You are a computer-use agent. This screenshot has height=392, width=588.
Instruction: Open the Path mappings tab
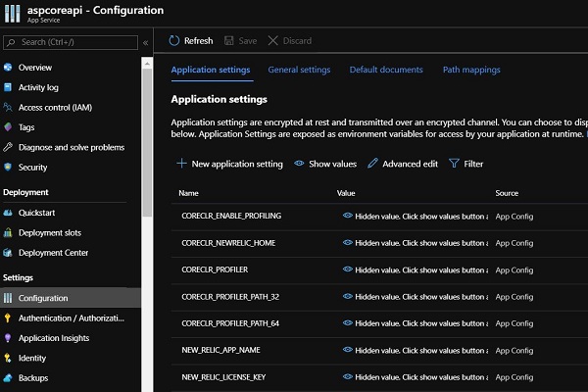click(x=471, y=70)
